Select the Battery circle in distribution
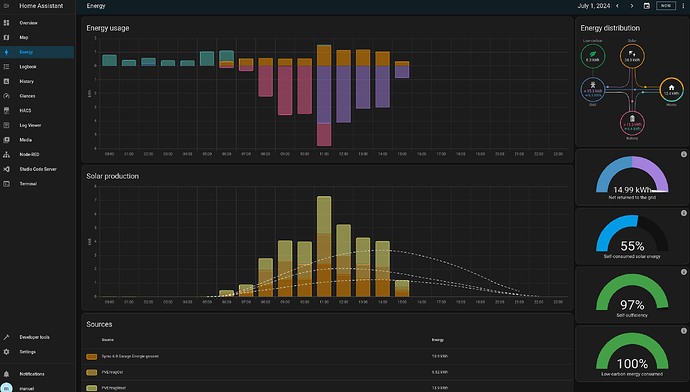This screenshot has height=392, width=690. tap(632, 123)
